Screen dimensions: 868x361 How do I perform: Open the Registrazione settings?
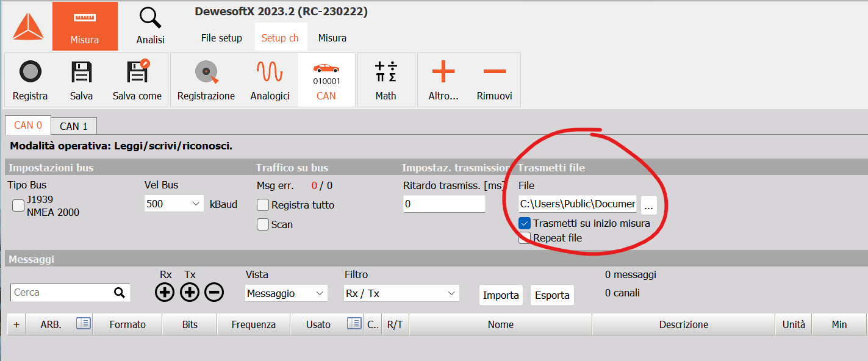point(206,80)
